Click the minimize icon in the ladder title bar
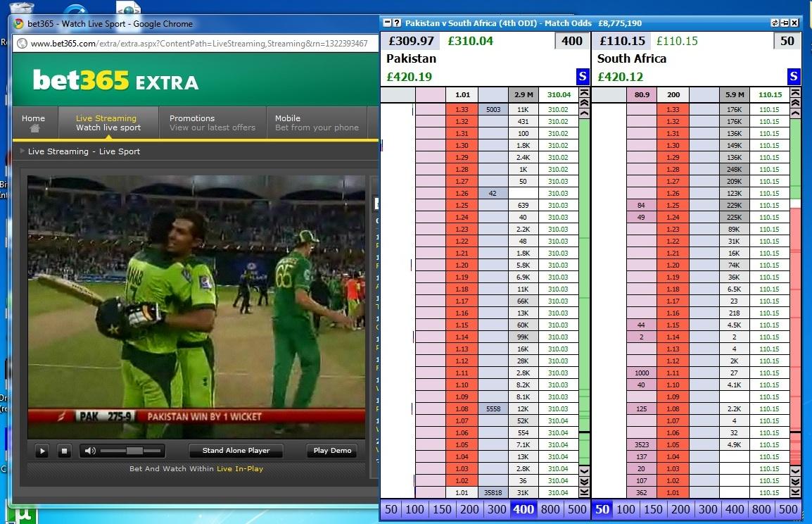 [x=387, y=23]
